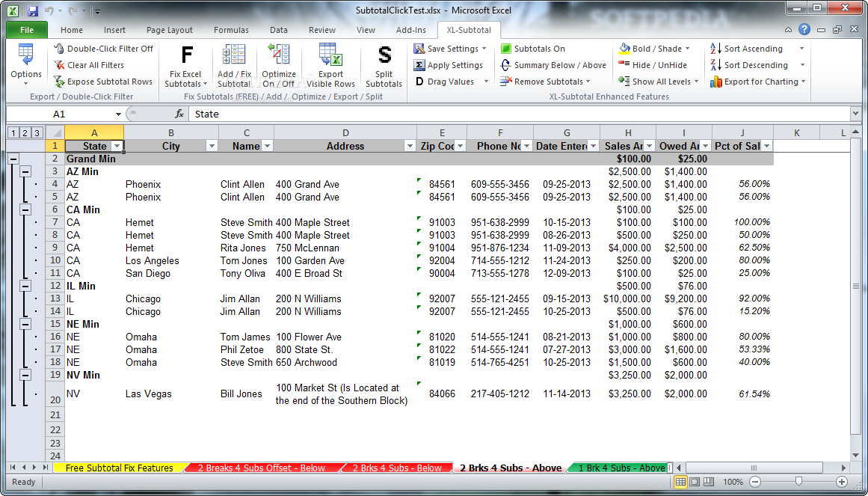The image size is (868, 496).
Task: Open the Add-Ins ribbon tab
Action: point(411,30)
